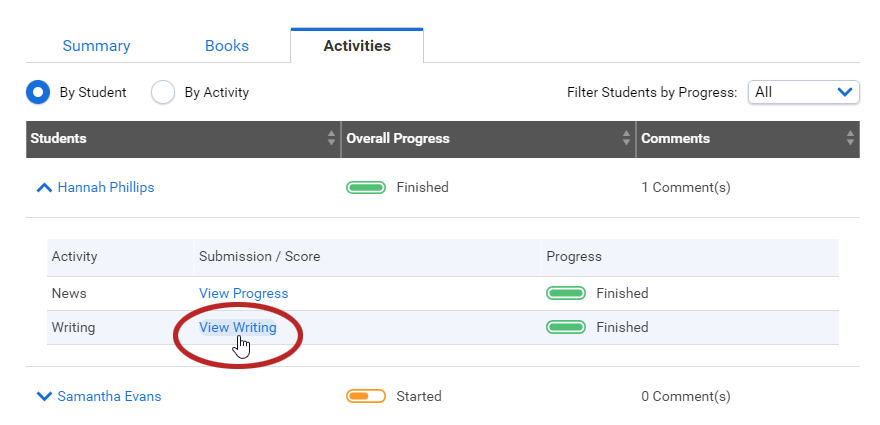Switch to the Summary tab
Viewport: 880px width, 425px height.
click(x=97, y=45)
